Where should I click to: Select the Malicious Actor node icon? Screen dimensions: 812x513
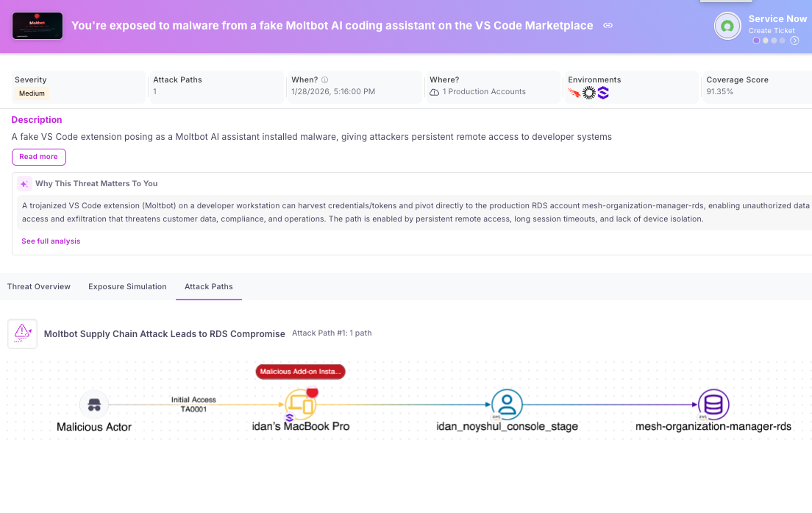point(94,404)
